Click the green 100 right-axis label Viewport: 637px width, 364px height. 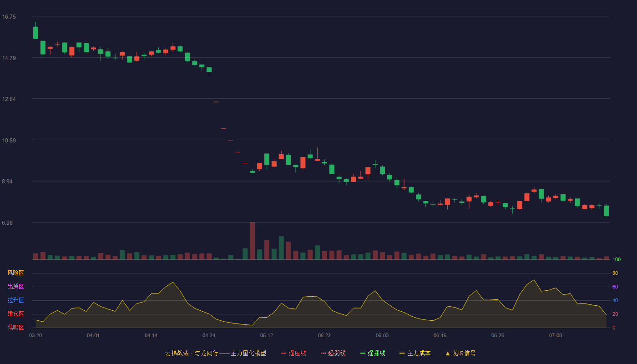[617, 260]
